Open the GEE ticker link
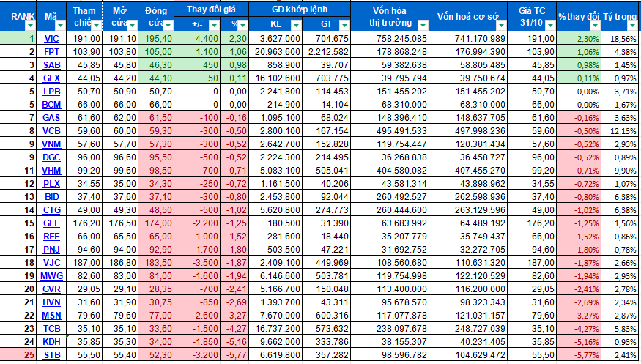 [x=51, y=223]
